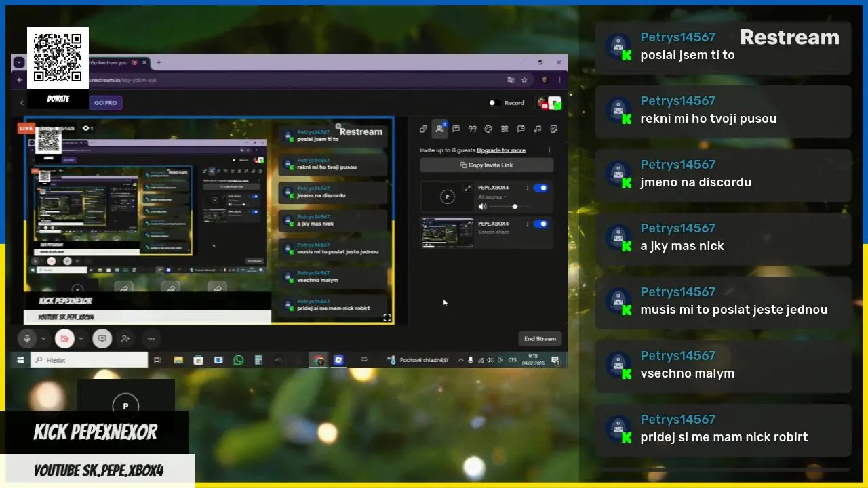
Task: Click the LIVE indicator badge
Action: coord(26,128)
